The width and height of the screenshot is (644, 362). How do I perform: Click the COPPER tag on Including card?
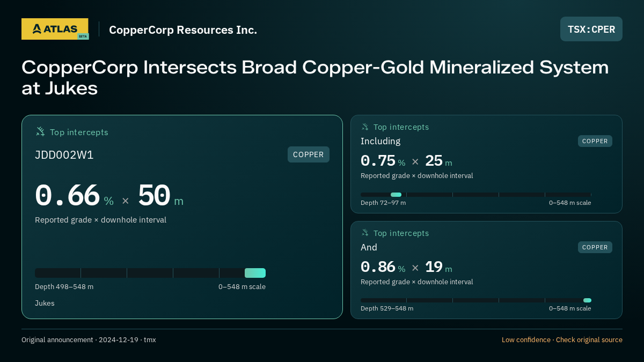(595, 141)
